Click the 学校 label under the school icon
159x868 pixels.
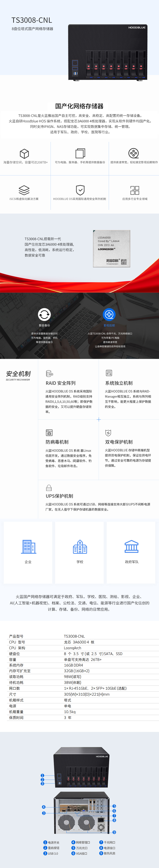pyautogui.click(x=80, y=562)
